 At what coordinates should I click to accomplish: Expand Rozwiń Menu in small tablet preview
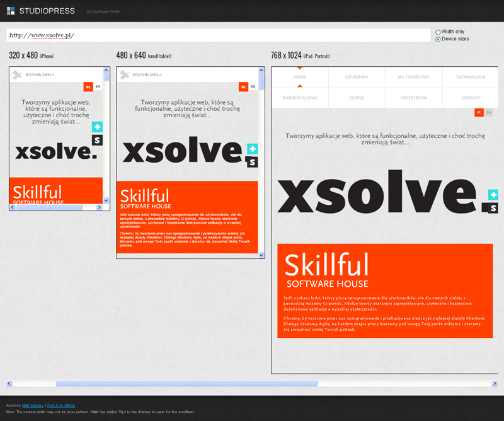147,75
